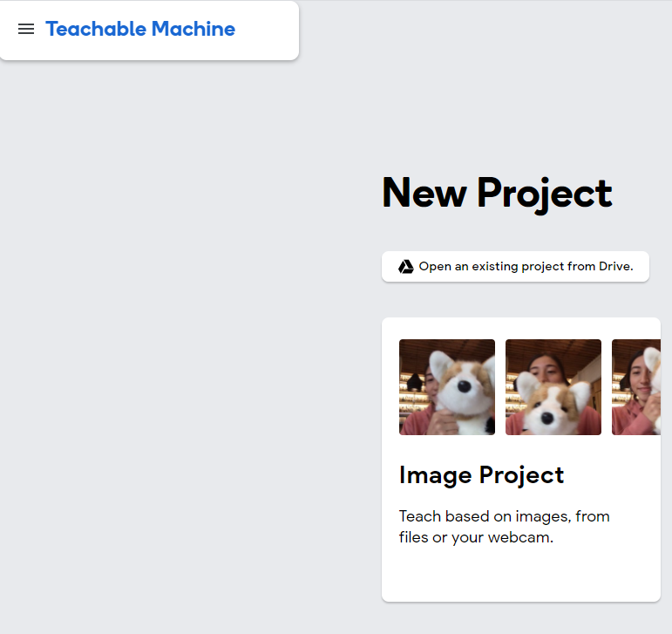Click the New Project heading
The height and width of the screenshot is (634, 672).
click(497, 194)
